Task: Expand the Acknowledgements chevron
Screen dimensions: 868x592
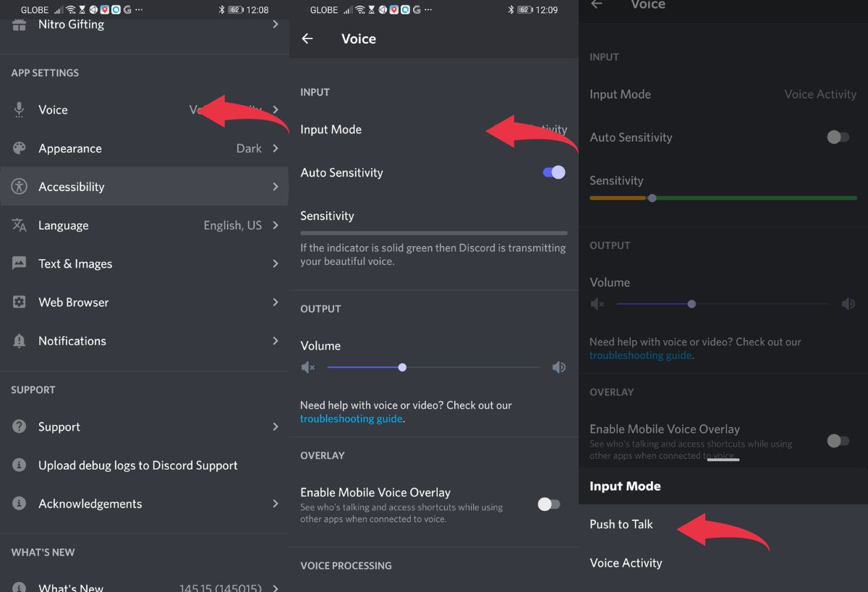Action: 275,504
